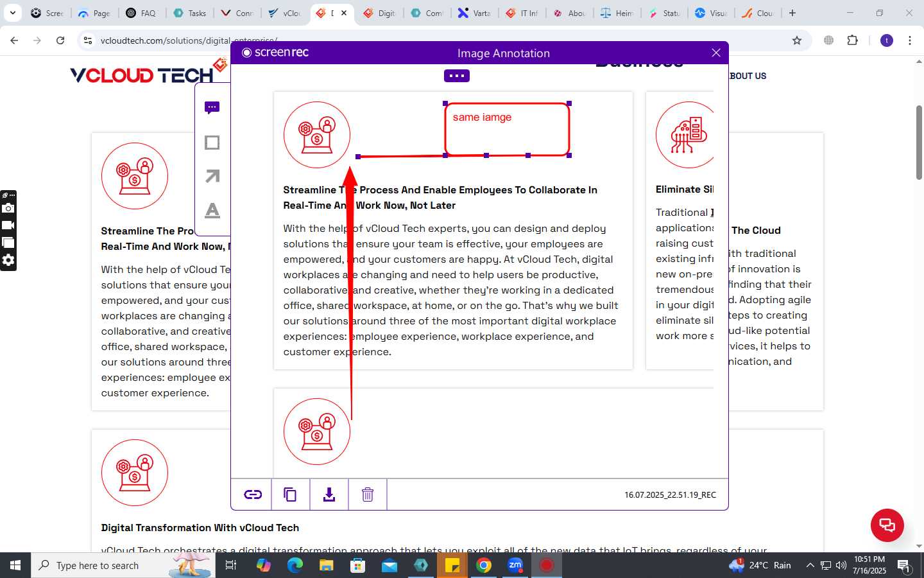
Task: Open File Explorer from taskbar
Action: (x=326, y=565)
